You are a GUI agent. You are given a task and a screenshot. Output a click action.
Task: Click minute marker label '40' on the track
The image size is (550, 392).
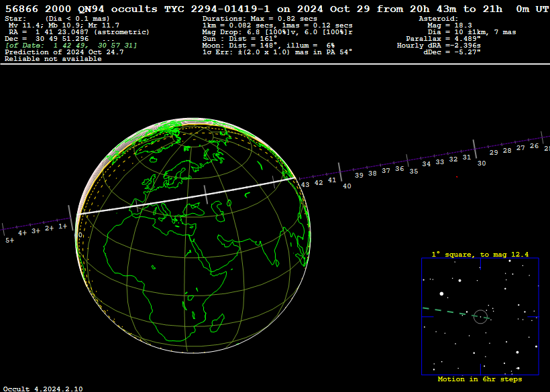pyautogui.click(x=347, y=186)
